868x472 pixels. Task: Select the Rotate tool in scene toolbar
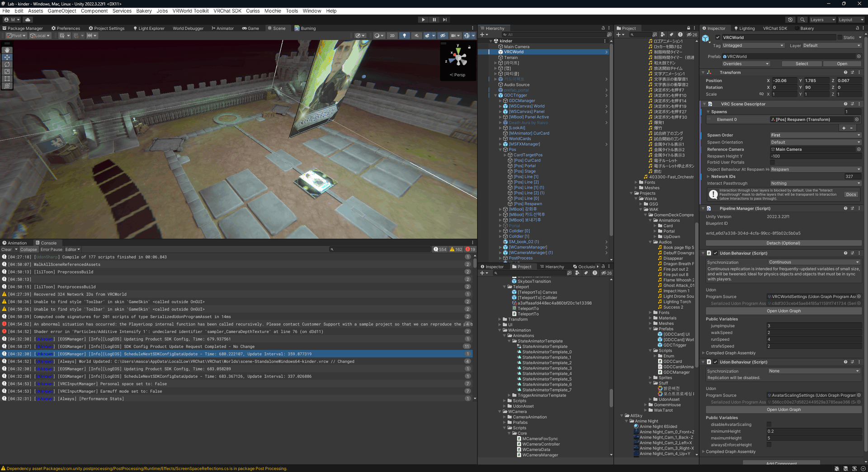[7, 65]
